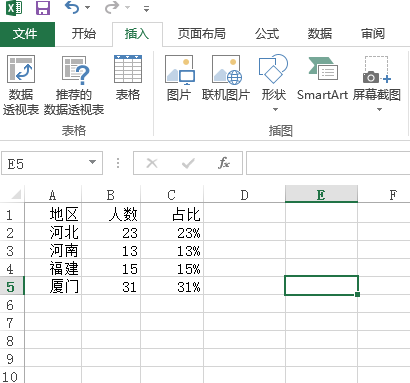The image size is (410, 383).
Task: Open the 文件 menu
Action: pyautogui.click(x=27, y=34)
